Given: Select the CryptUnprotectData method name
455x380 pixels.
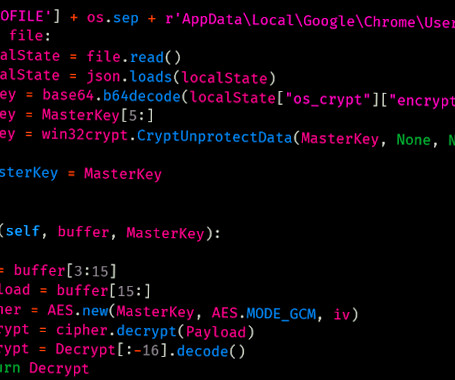Looking at the screenshot, I should [x=215, y=137].
